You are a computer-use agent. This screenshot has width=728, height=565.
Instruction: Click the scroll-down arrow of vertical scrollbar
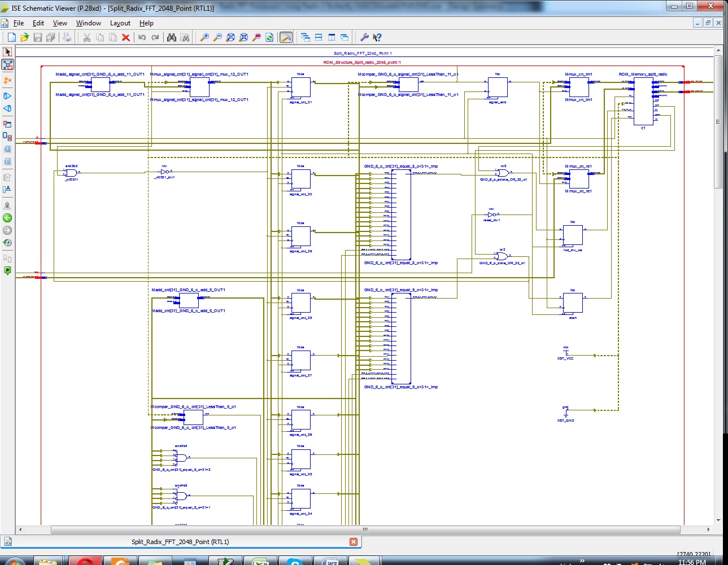pyautogui.click(x=718, y=520)
